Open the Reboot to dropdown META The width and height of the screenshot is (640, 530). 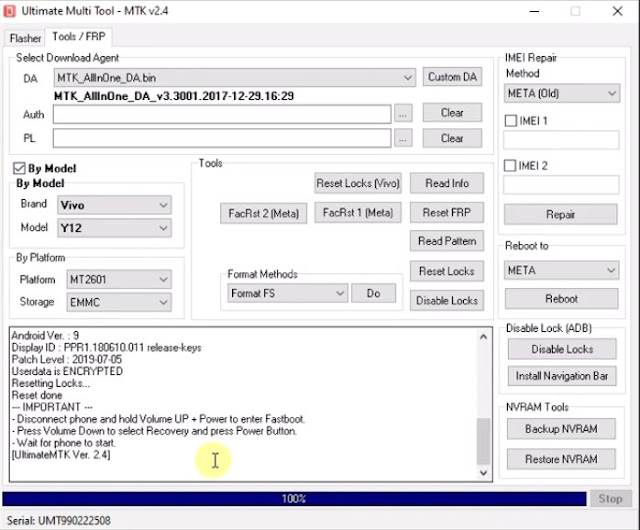(562, 270)
